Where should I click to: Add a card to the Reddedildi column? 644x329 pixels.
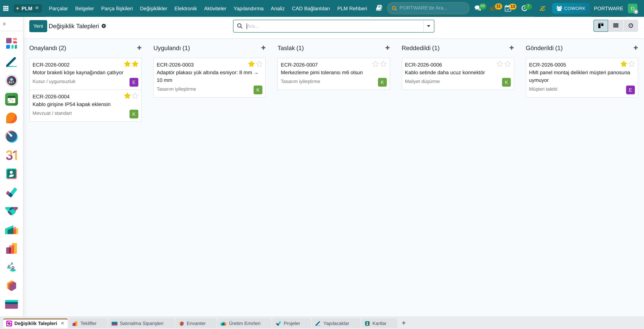512,48
